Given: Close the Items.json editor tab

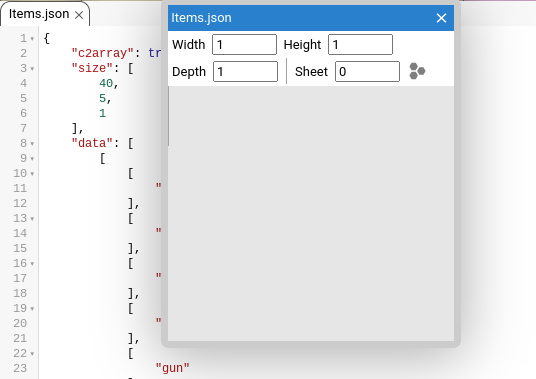Looking at the screenshot, I should tap(79, 15).
